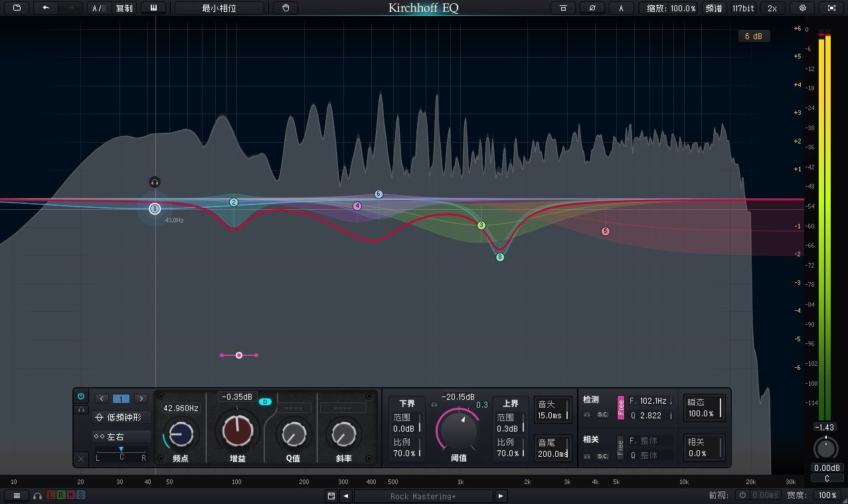Screen dimensions: 848x504
Task: Select the M channel button
Action: click(x=71, y=495)
